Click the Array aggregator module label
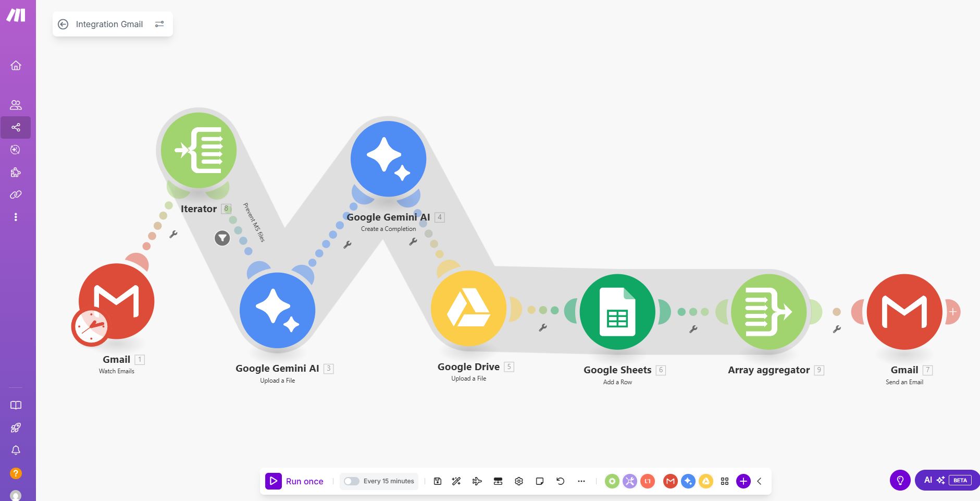Image resolution: width=980 pixels, height=501 pixels. click(x=769, y=370)
